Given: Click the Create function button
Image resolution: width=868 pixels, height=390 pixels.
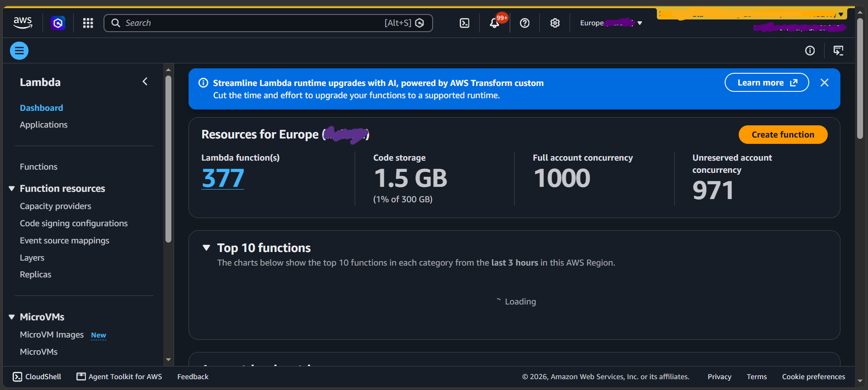Looking at the screenshot, I should pyautogui.click(x=783, y=134).
